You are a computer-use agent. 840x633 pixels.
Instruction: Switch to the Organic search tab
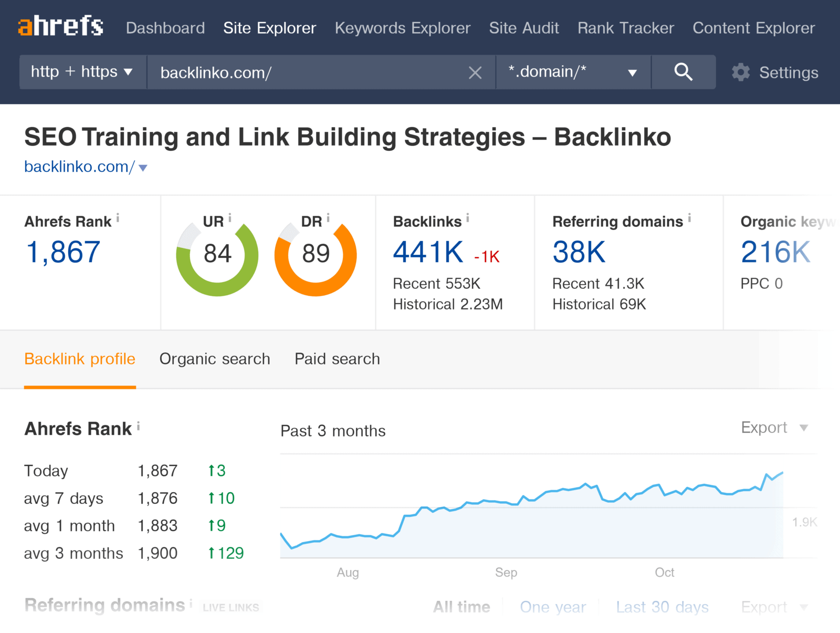point(215,359)
